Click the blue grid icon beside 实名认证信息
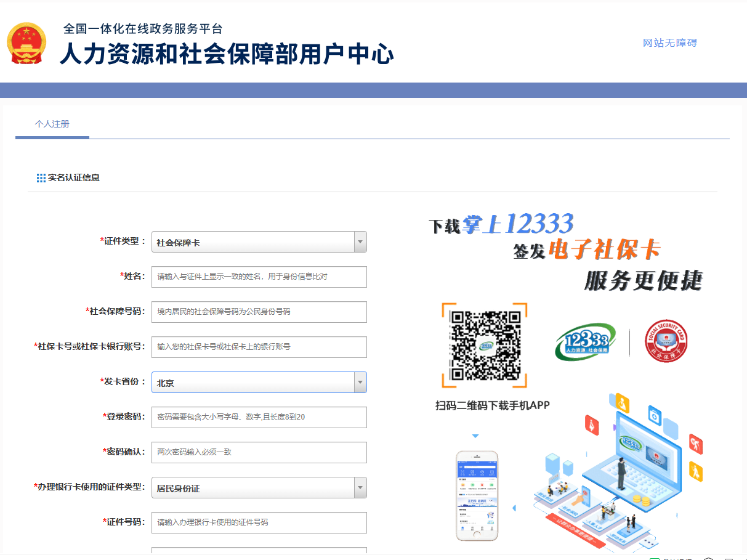This screenshot has width=747, height=560. [x=41, y=178]
